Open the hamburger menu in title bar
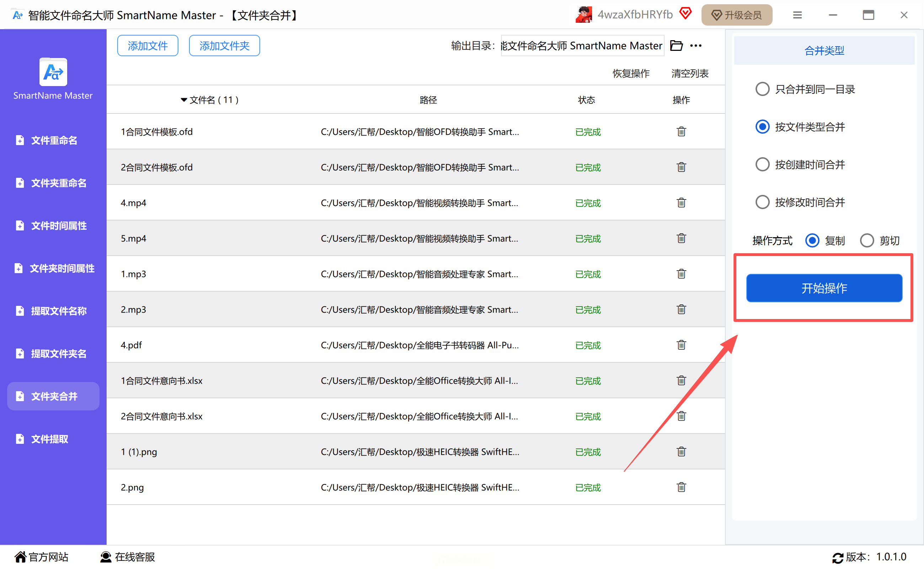The height and width of the screenshot is (569, 924). pos(797,15)
